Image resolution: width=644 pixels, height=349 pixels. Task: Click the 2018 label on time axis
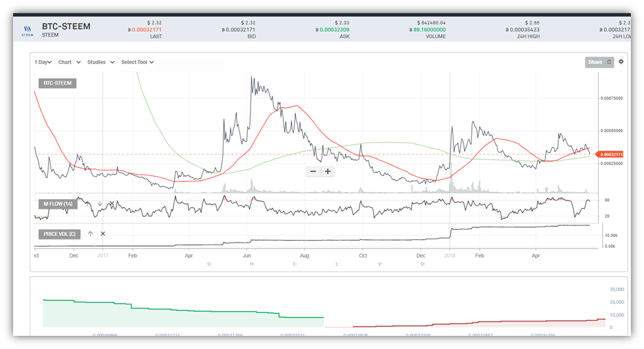pyautogui.click(x=449, y=256)
